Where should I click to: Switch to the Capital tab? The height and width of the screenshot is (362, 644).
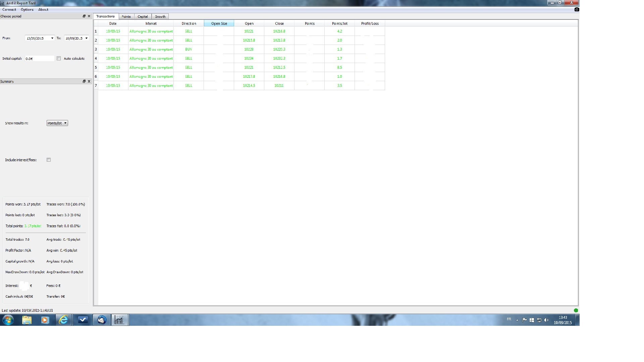tap(143, 16)
